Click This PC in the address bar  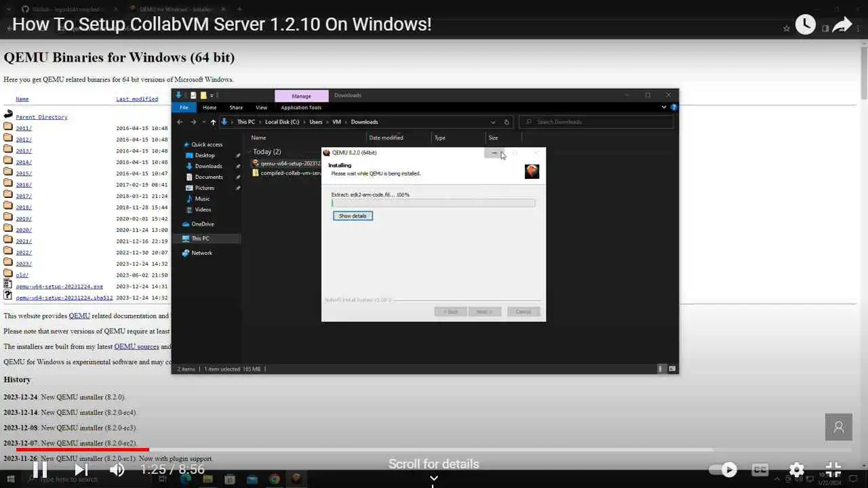coord(246,122)
